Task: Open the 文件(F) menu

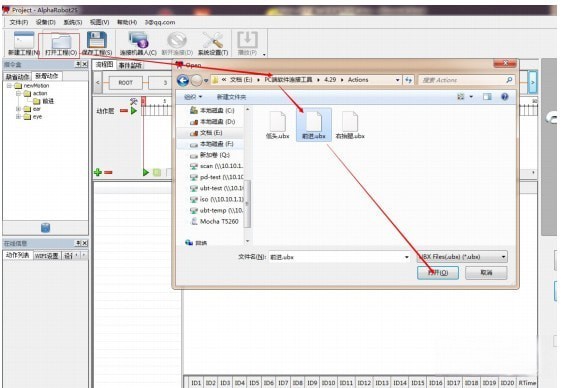Action: point(18,22)
